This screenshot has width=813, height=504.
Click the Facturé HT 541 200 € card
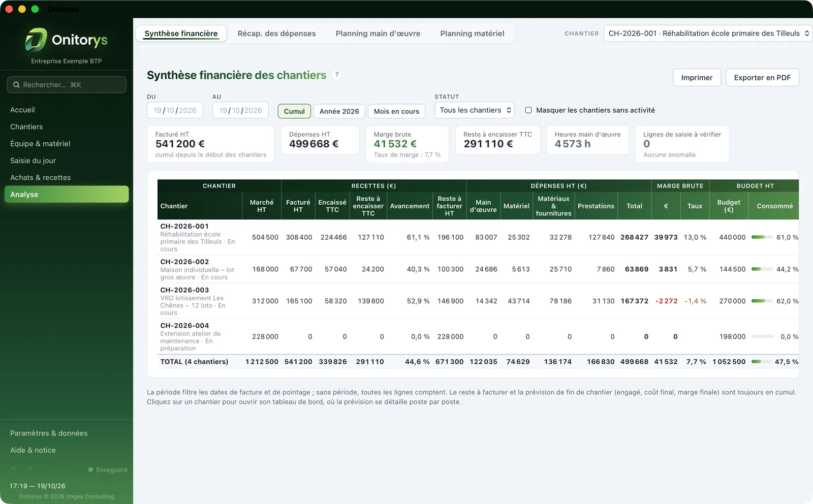click(211, 144)
